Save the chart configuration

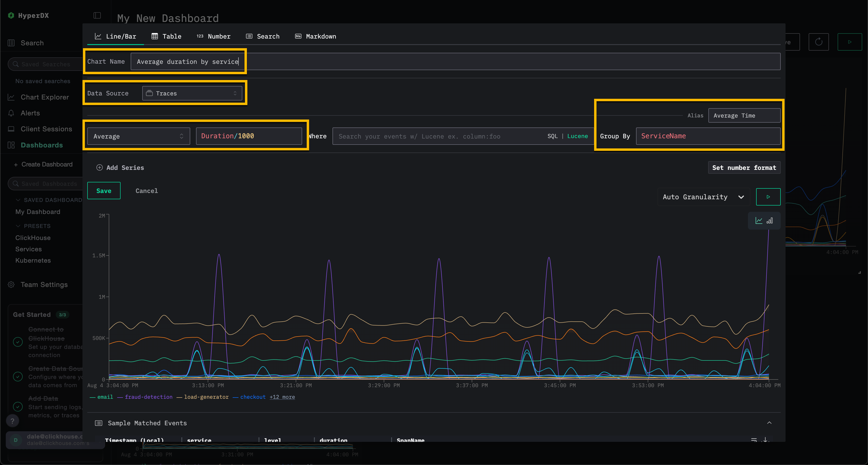tap(104, 191)
